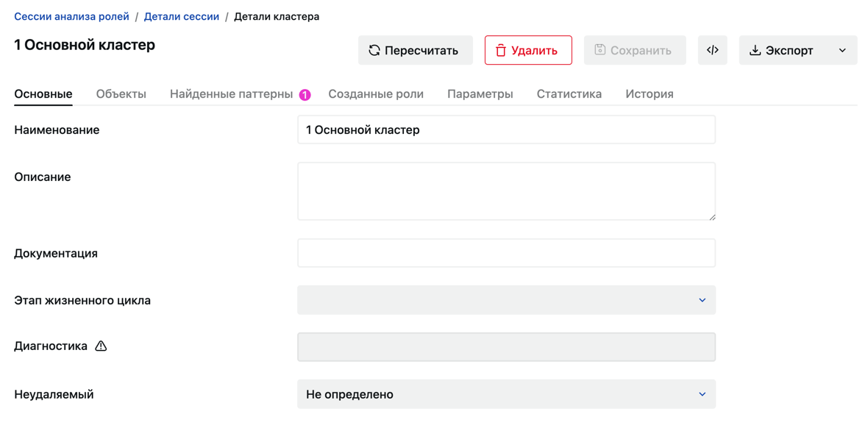Click the Наименование input field
The width and height of the screenshot is (868, 428).
coord(506,129)
